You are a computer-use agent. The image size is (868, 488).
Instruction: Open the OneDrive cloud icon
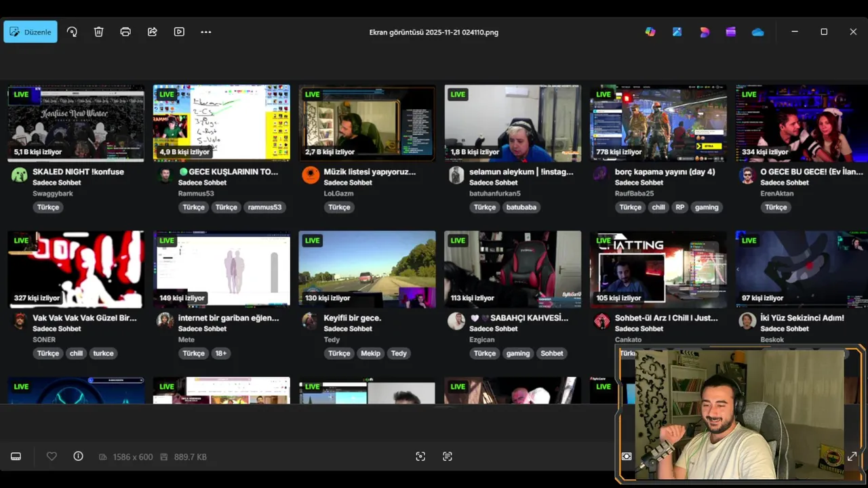point(757,32)
